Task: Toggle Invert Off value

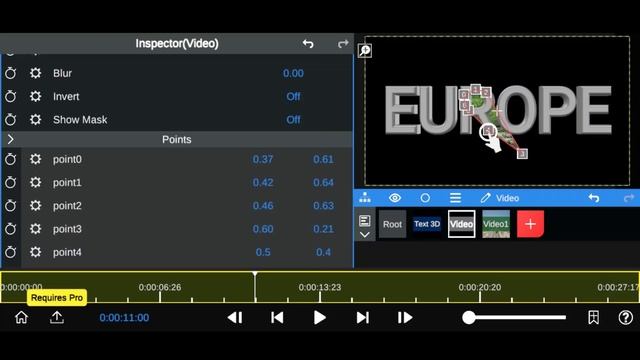Action: pyautogui.click(x=293, y=96)
